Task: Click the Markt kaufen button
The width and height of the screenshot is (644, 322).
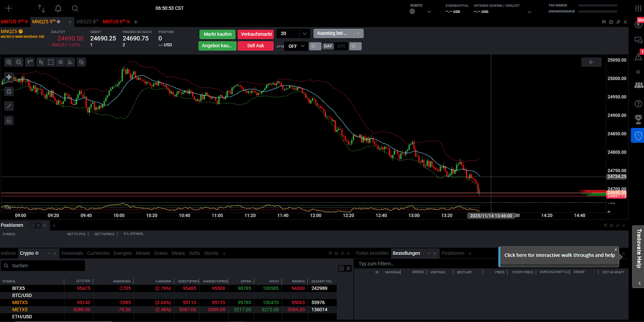Action: tap(218, 34)
